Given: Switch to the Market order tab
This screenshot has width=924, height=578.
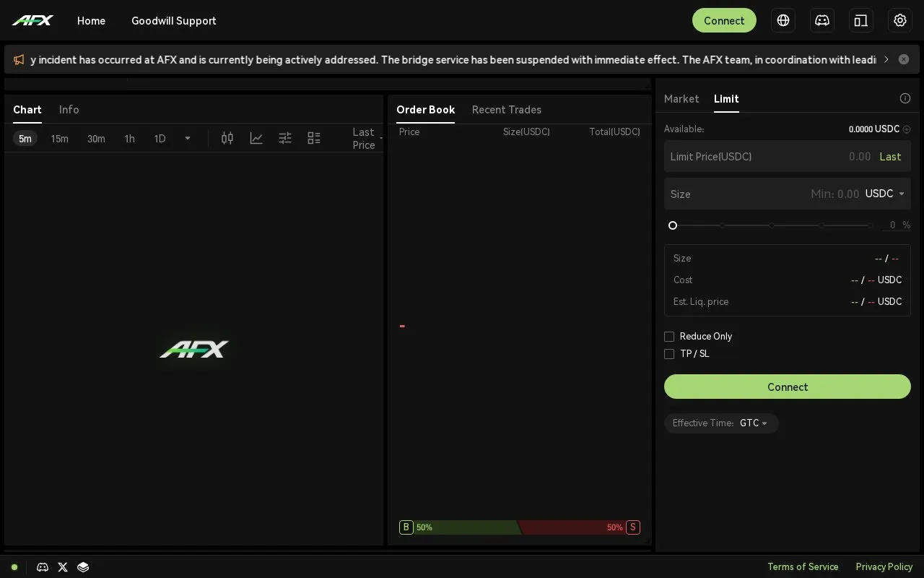Looking at the screenshot, I should point(681,99).
